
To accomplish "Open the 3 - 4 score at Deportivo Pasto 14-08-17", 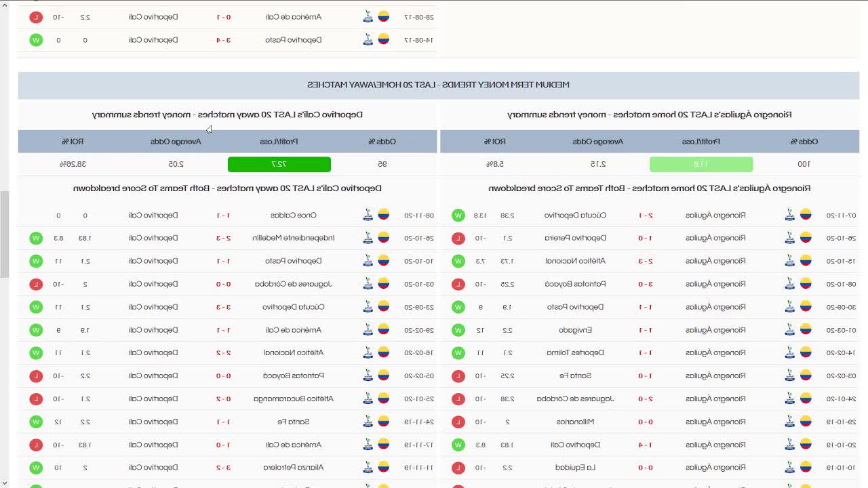I will 224,40.
